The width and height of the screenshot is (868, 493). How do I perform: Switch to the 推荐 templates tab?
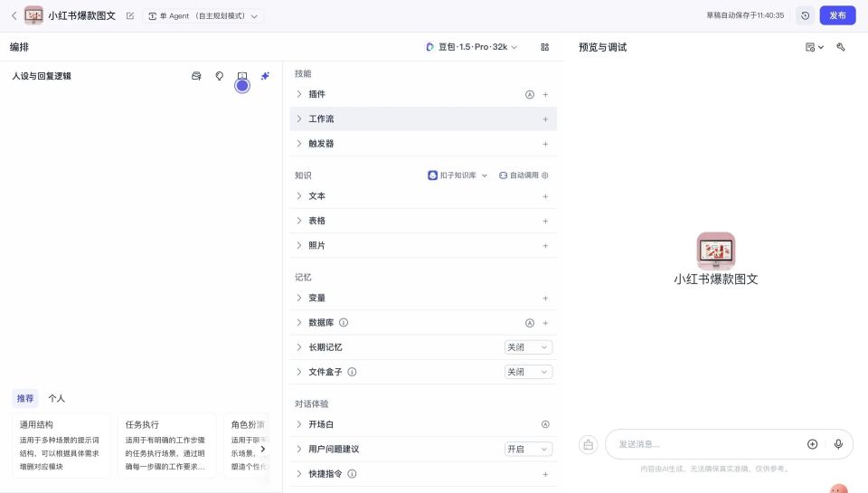[x=25, y=398]
